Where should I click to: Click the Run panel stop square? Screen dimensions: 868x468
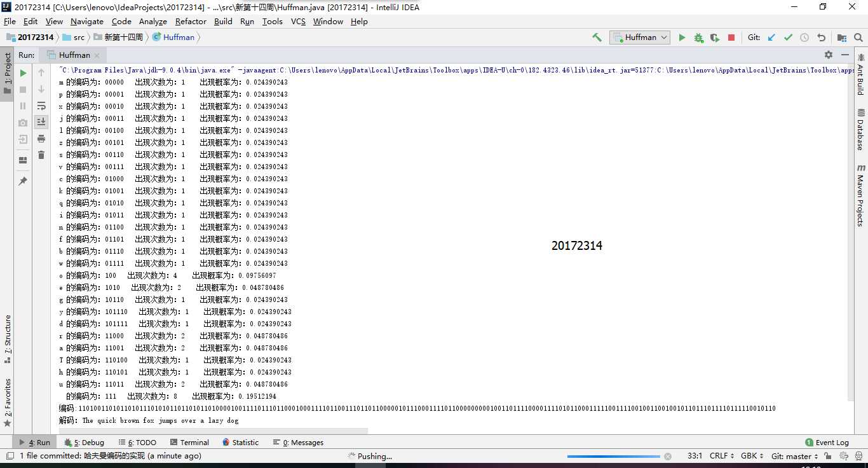pyautogui.click(x=23, y=90)
